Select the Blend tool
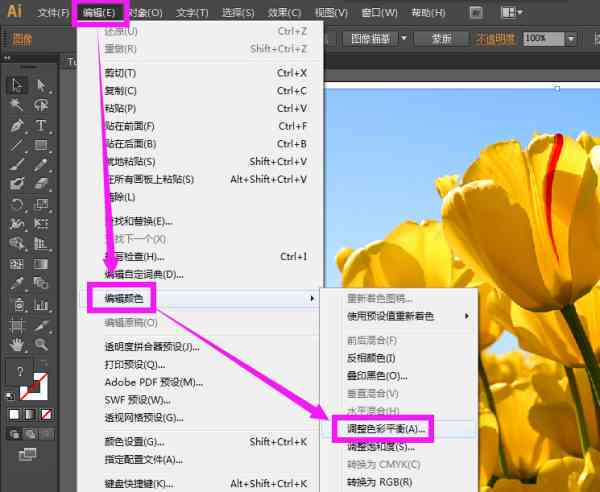The width and height of the screenshot is (600, 492). point(41,283)
